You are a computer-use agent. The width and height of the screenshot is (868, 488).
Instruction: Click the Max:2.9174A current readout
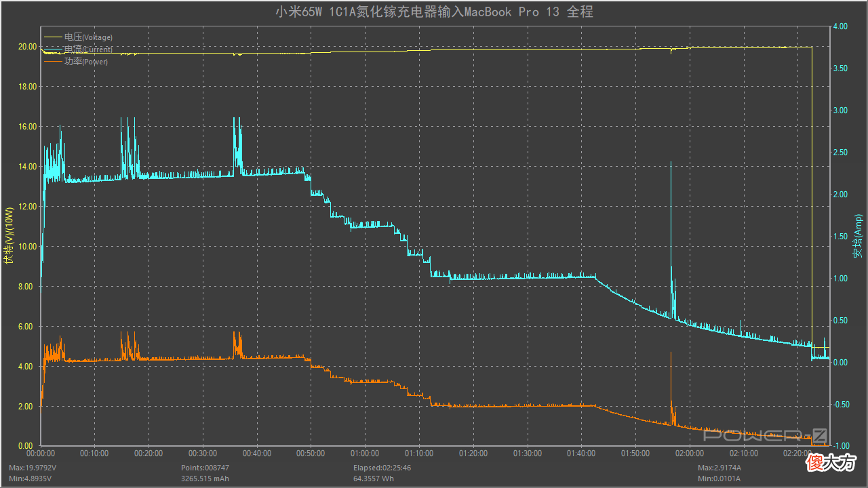click(x=719, y=468)
